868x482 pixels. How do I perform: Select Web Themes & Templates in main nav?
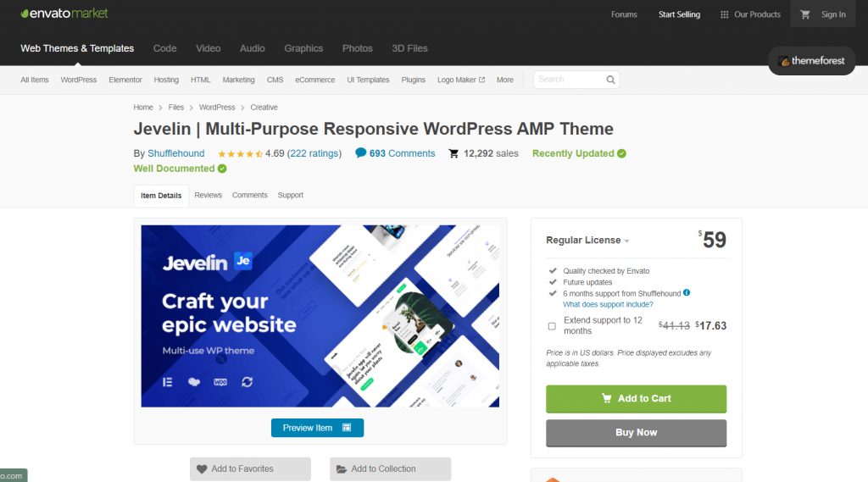tap(77, 48)
